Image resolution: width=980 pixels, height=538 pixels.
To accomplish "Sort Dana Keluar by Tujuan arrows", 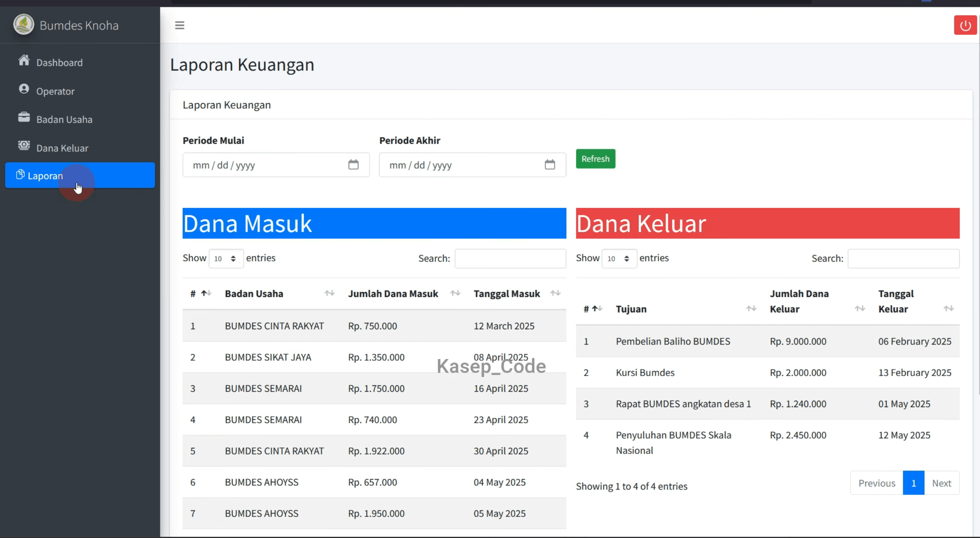I will [751, 309].
